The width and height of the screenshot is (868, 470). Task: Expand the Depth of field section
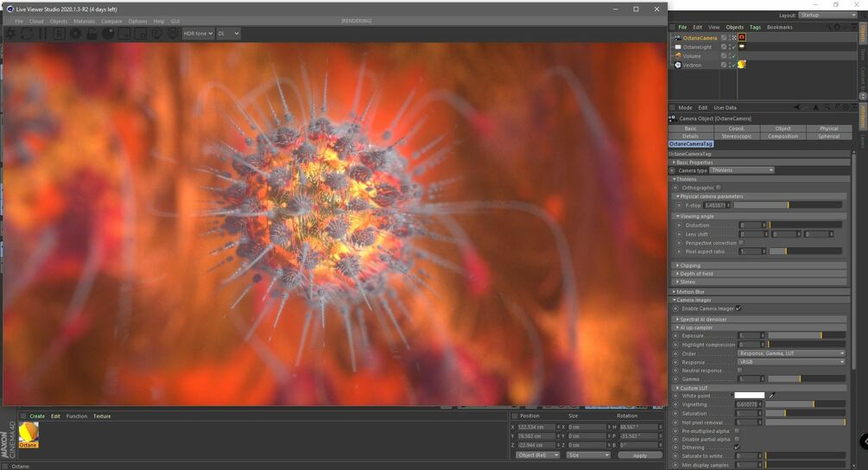(x=760, y=274)
